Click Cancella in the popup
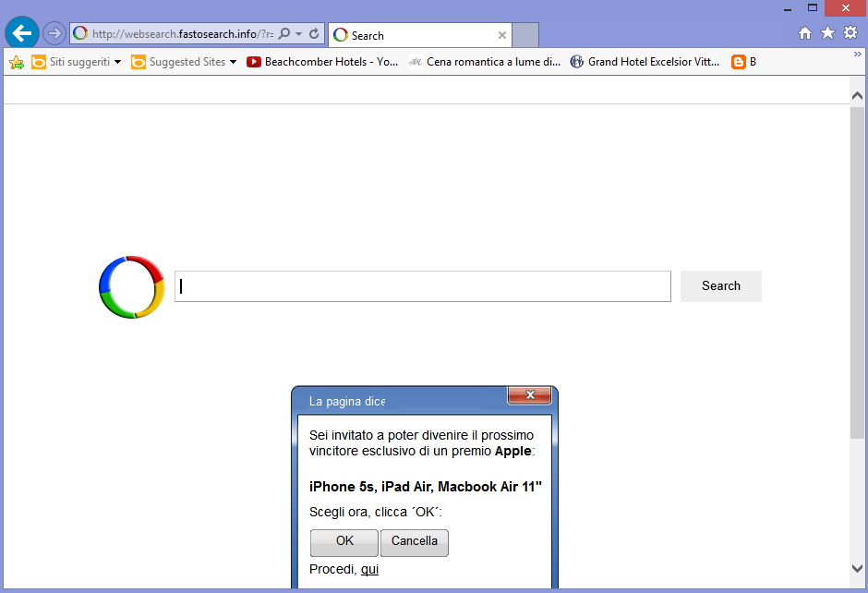This screenshot has height=593, width=868. [x=414, y=542]
